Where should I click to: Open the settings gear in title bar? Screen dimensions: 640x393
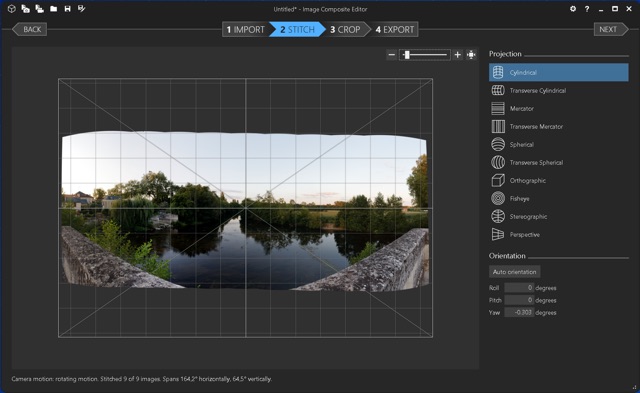pos(573,9)
